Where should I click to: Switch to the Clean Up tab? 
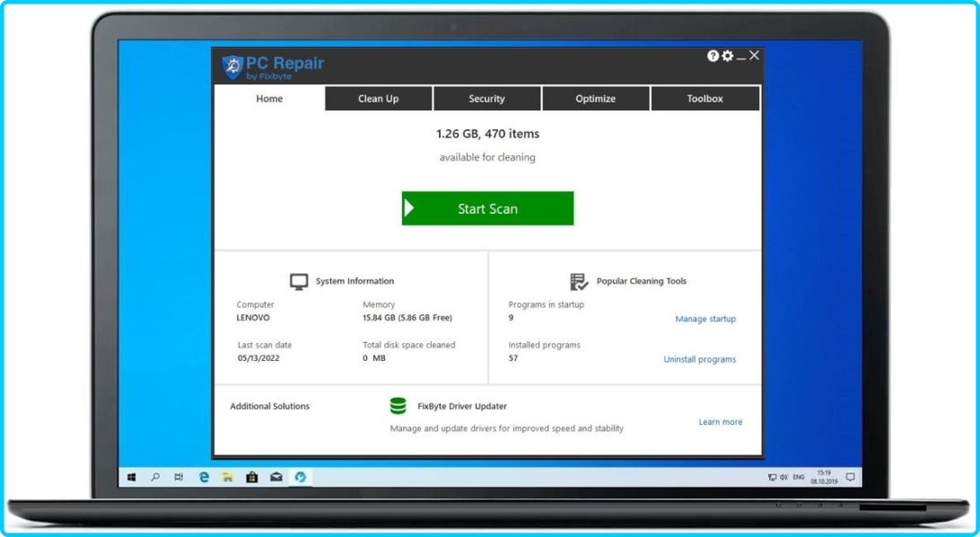pyautogui.click(x=378, y=99)
